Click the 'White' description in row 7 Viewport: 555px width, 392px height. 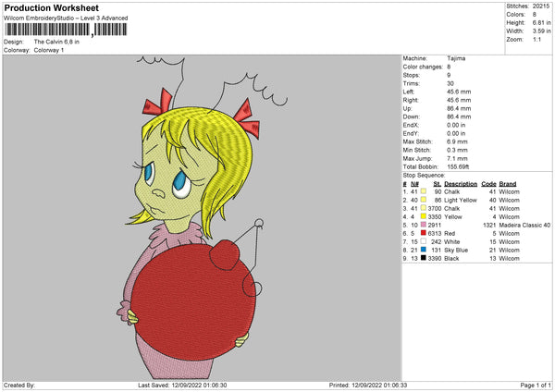pyautogui.click(x=452, y=241)
